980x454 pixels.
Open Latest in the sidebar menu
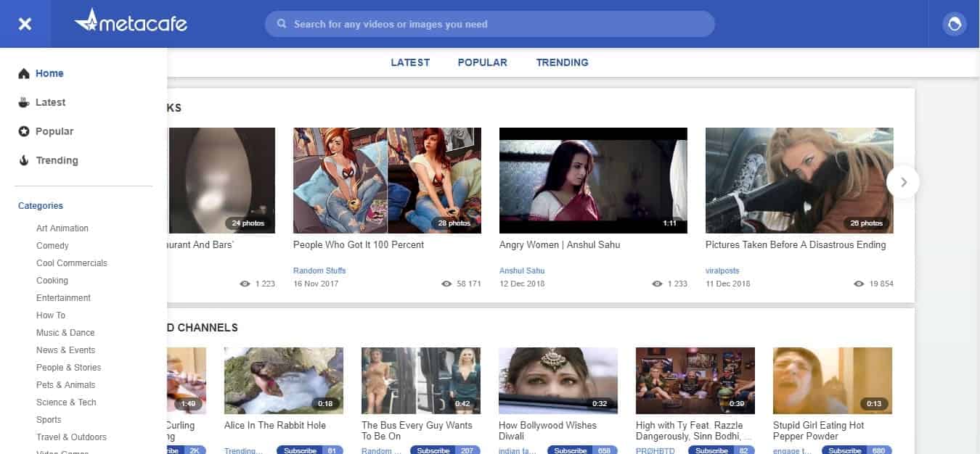coord(50,102)
